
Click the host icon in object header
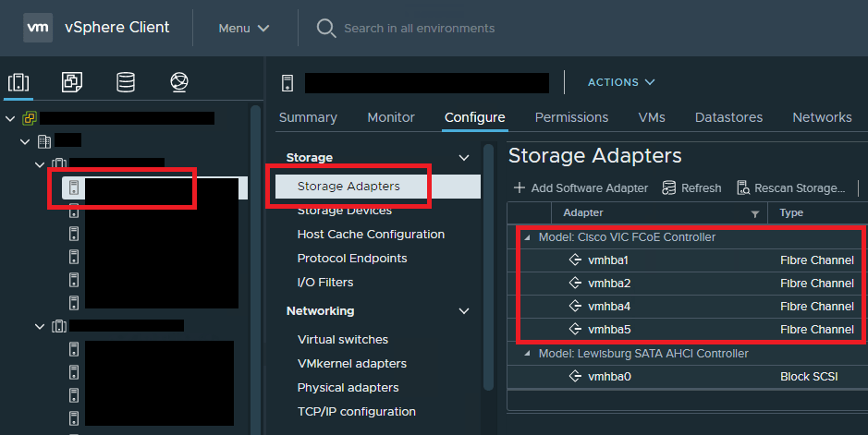[287, 83]
